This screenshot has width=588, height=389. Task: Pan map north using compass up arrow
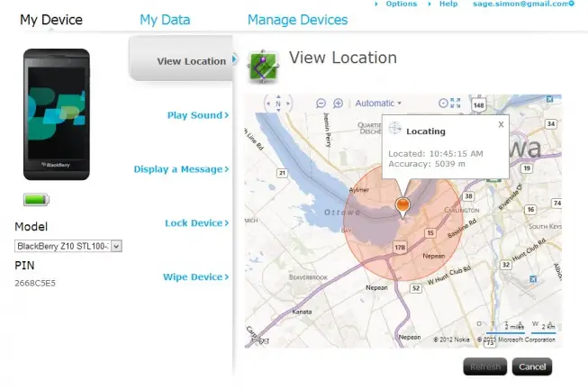point(278,96)
